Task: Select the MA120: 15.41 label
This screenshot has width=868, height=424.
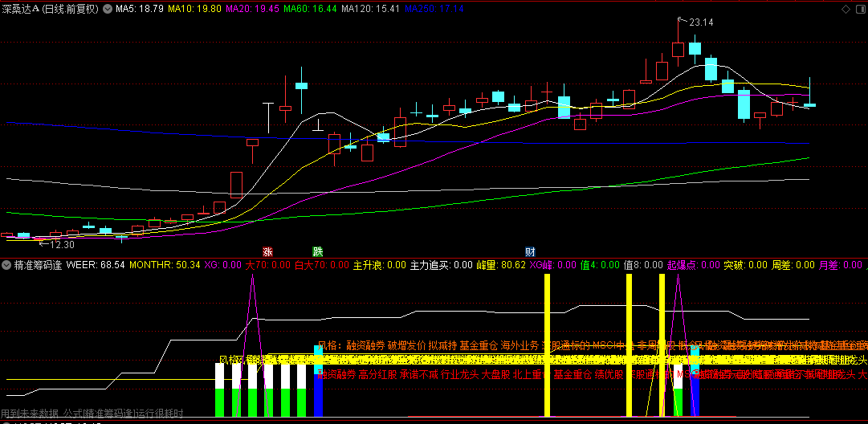Action: [370, 9]
